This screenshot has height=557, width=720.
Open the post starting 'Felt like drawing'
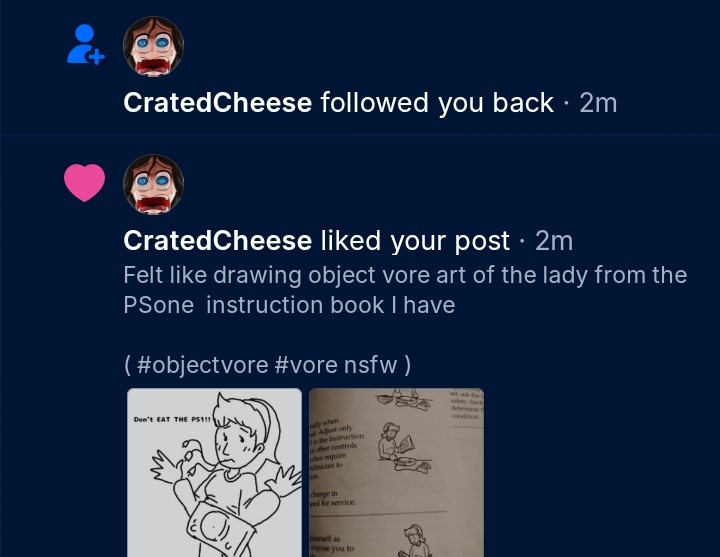(405, 275)
